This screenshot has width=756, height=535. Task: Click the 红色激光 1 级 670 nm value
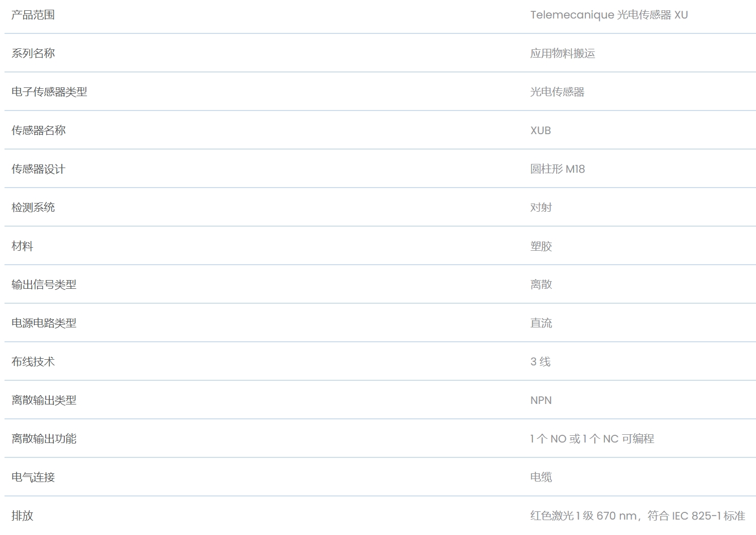click(583, 515)
